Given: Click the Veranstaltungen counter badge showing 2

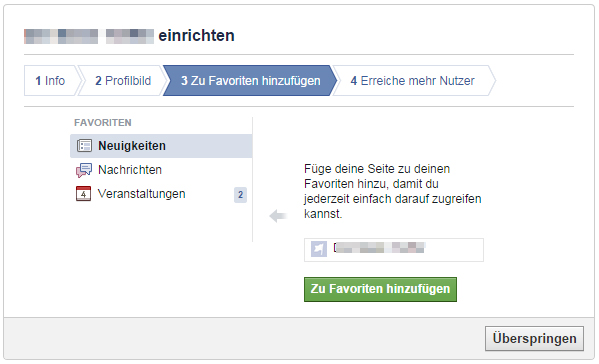Looking at the screenshot, I should click(x=240, y=195).
